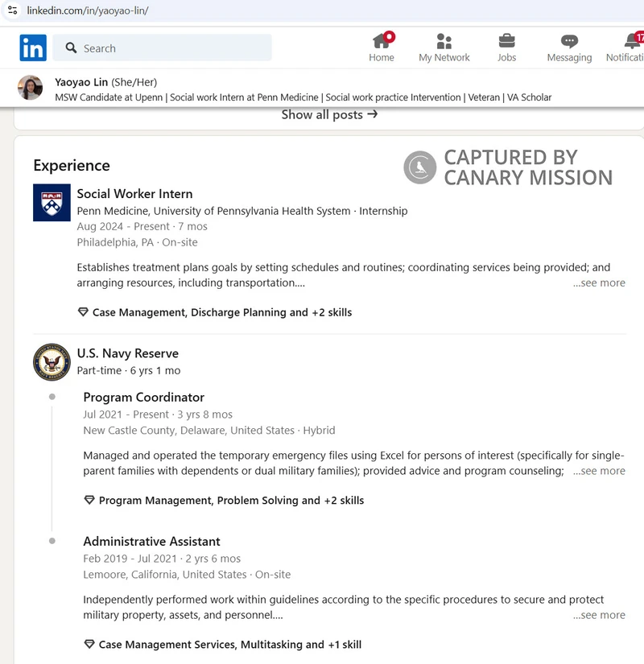Click the search magnifier icon

71,47
